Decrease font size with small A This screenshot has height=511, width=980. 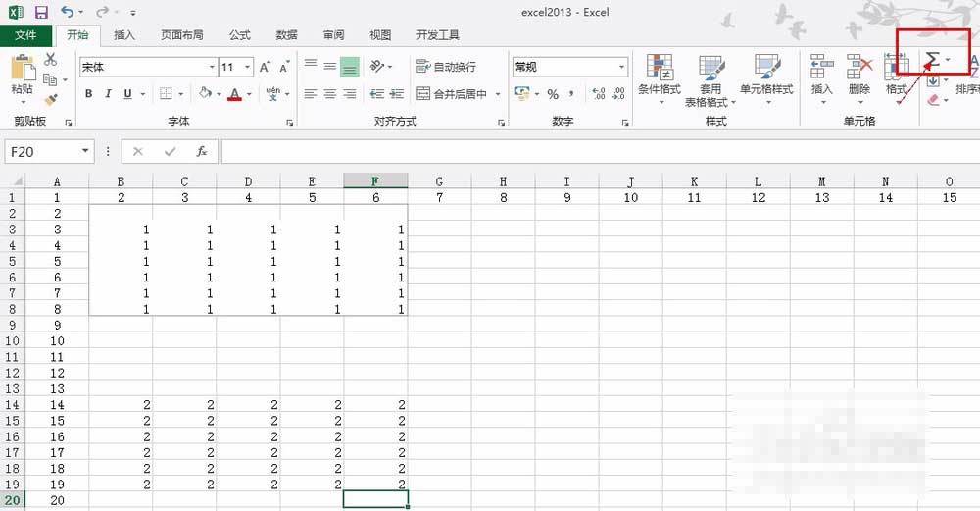(x=284, y=67)
